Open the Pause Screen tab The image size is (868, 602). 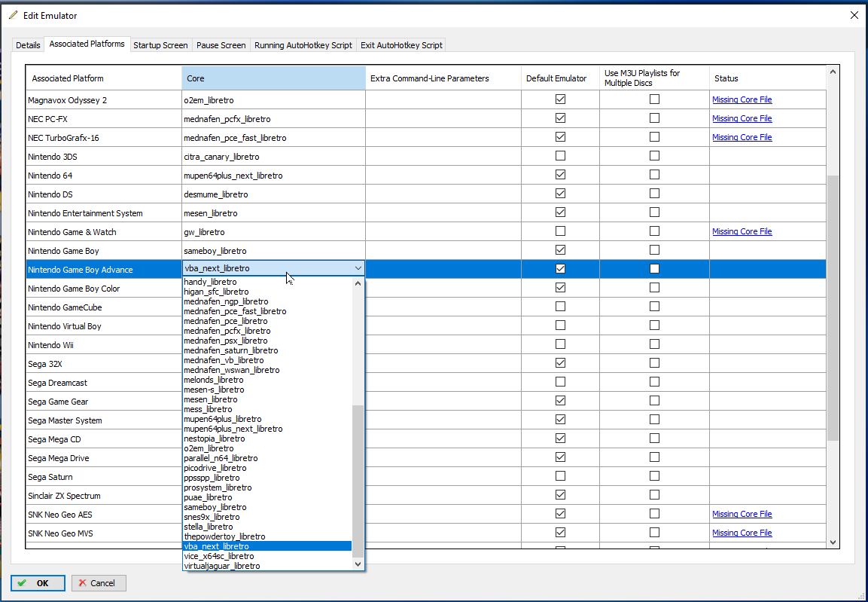click(221, 45)
